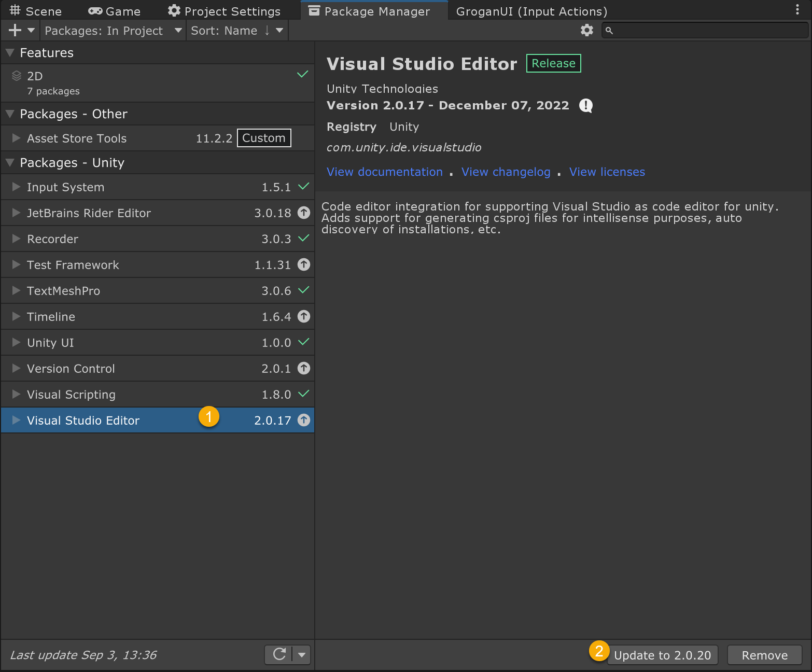
Task: Open the window's three-dot options menu
Action: click(x=797, y=9)
